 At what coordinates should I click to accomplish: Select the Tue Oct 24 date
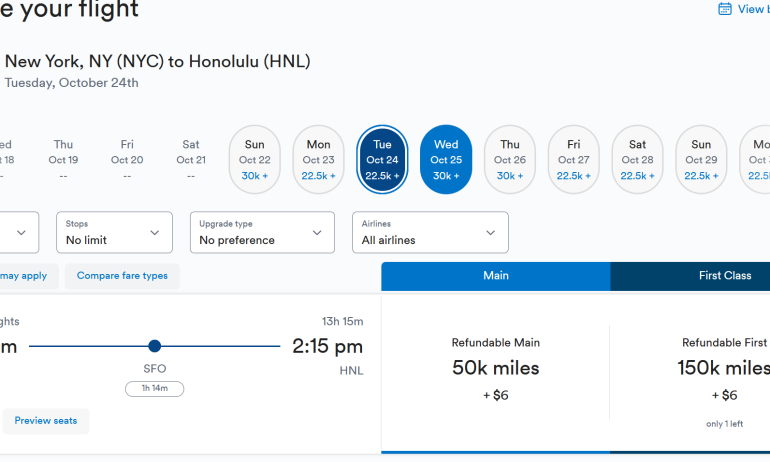[382, 159]
